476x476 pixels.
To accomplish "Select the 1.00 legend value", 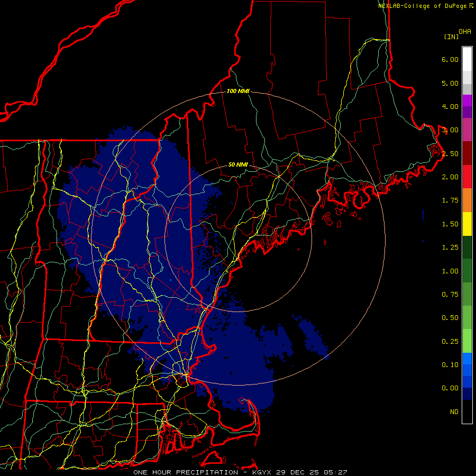I will 450,271.
